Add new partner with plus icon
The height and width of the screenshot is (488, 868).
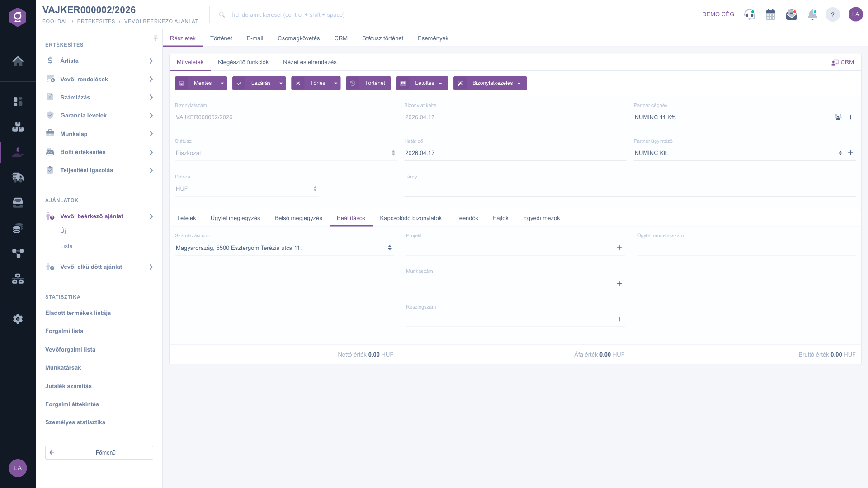pos(850,117)
